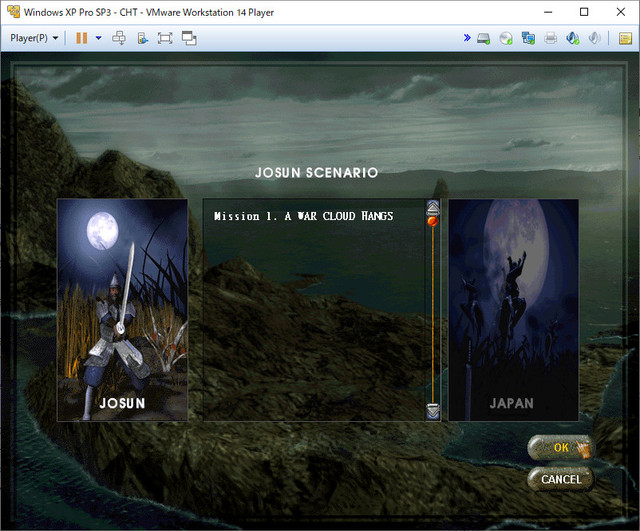Maximize the VMware Player window

(x=584, y=12)
